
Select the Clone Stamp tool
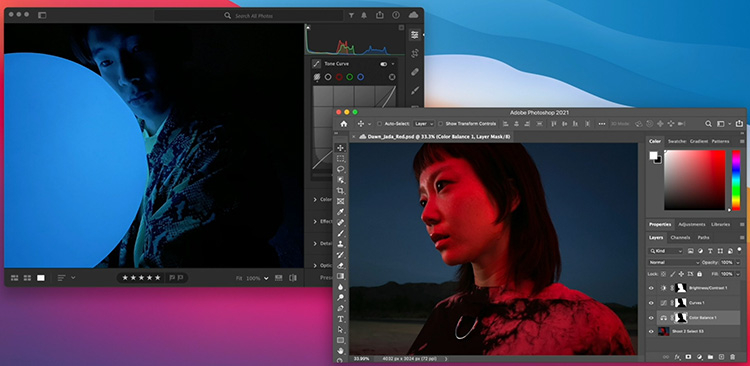point(340,244)
